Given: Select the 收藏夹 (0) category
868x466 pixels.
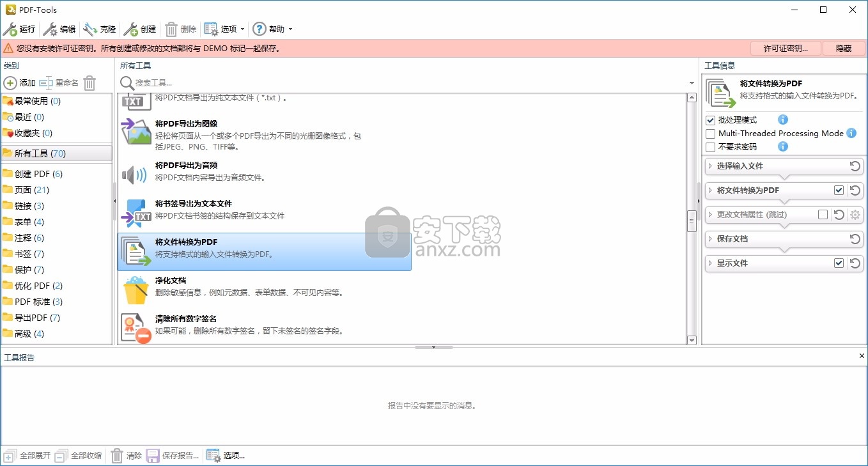Looking at the screenshot, I should click(x=56, y=133).
